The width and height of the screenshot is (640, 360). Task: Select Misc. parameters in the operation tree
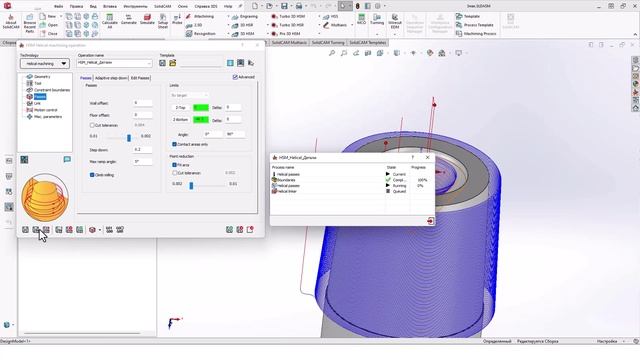(x=48, y=117)
